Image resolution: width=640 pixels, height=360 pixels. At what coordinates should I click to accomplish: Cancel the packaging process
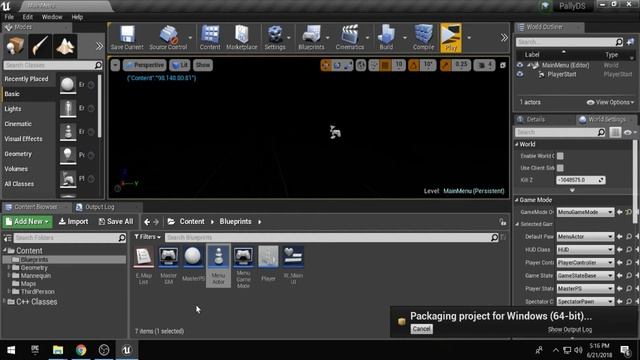click(421, 329)
